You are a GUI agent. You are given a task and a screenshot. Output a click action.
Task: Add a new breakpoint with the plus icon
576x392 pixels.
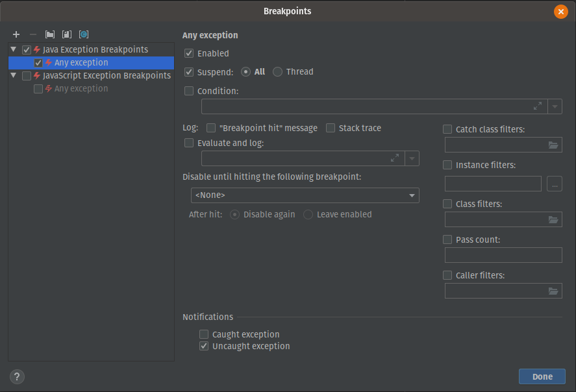16,34
